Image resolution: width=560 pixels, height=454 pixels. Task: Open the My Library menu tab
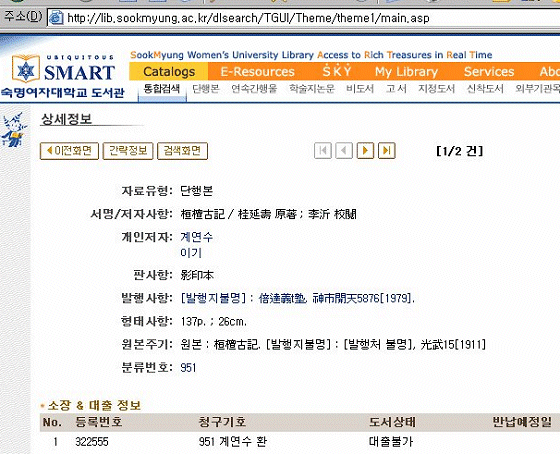pos(406,71)
